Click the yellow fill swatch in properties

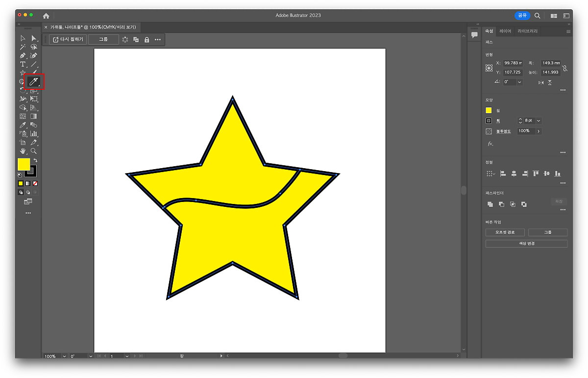489,110
